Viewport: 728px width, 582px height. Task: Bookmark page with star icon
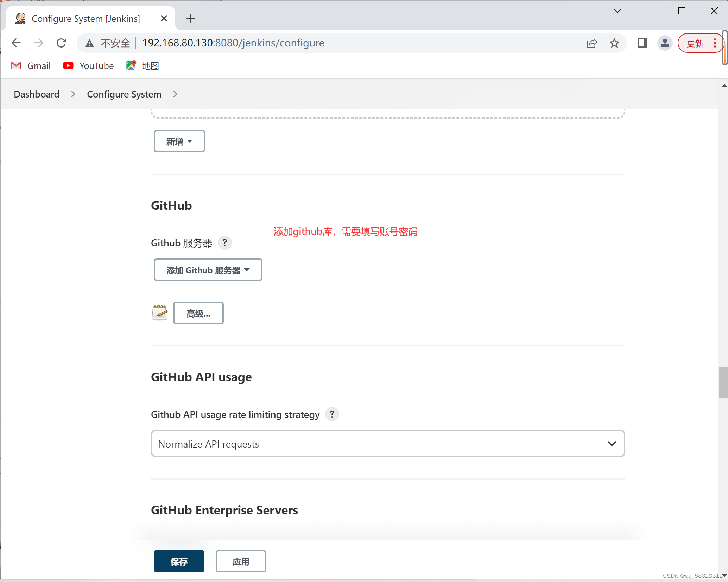click(x=614, y=43)
